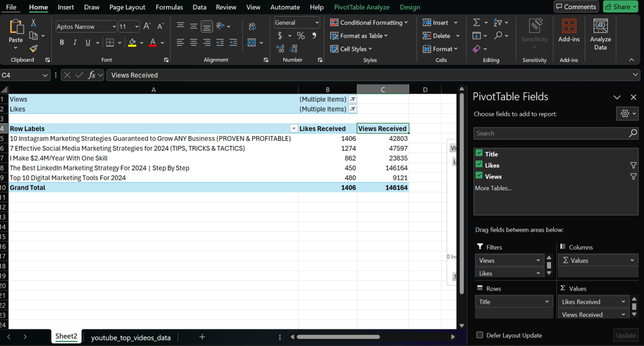Toggle center horizontal alignment
644x346 pixels.
pyautogui.click(x=193, y=42)
